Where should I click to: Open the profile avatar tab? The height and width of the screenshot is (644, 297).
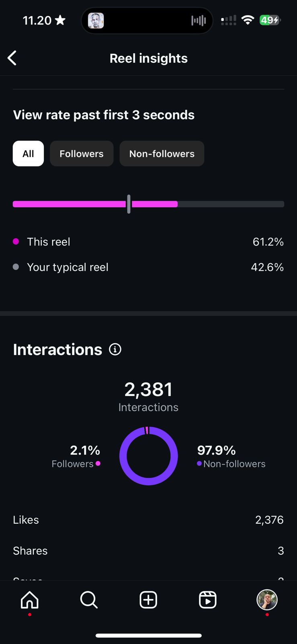tap(267, 600)
